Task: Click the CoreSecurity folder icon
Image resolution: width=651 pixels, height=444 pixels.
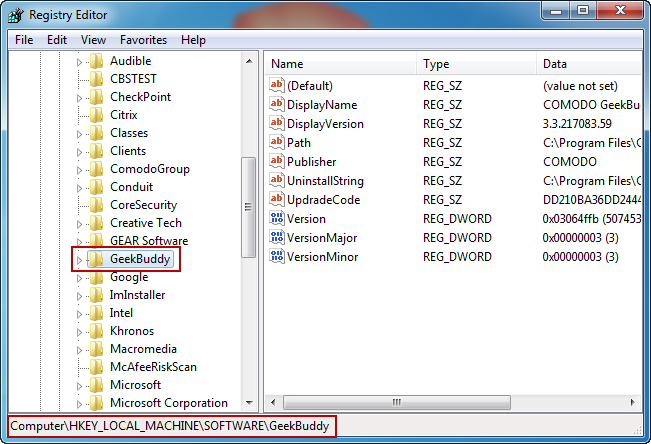Action: pyautogui.click(x=96, y=205)
